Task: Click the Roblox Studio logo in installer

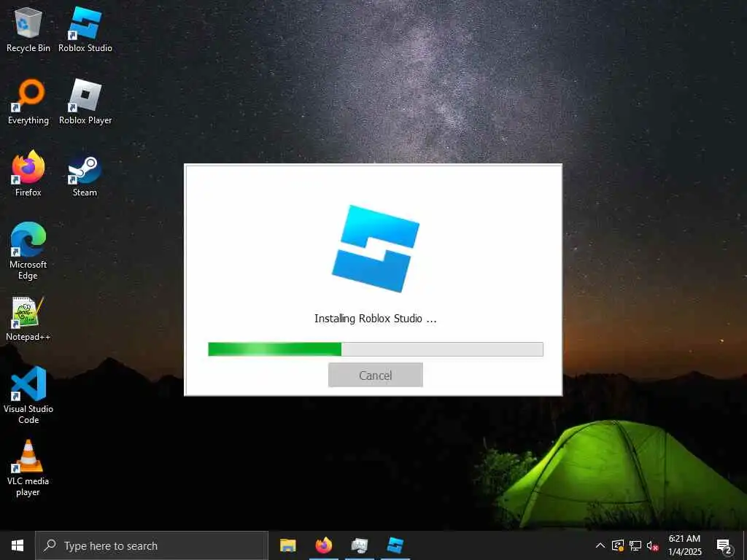Action: [x=376, y=248]
